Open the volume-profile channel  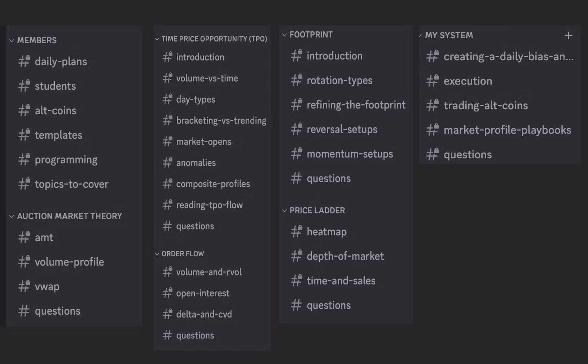coord(69,262)
